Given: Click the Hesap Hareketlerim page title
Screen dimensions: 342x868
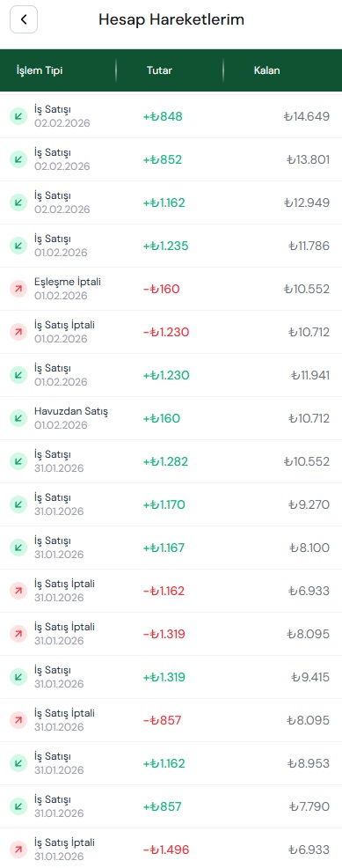Looking at the screenshot, I should 171,20.
